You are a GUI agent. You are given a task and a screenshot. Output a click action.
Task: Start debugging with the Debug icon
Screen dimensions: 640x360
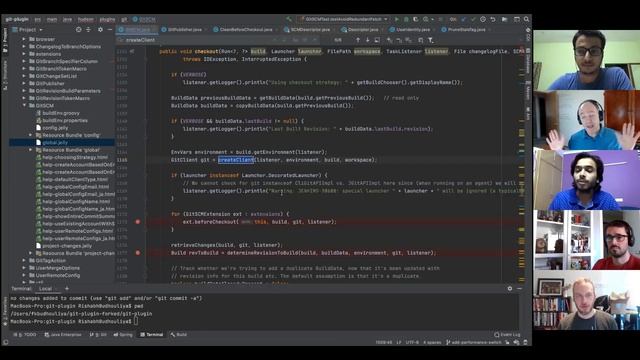pyautogui.click(x=406, y=19)
